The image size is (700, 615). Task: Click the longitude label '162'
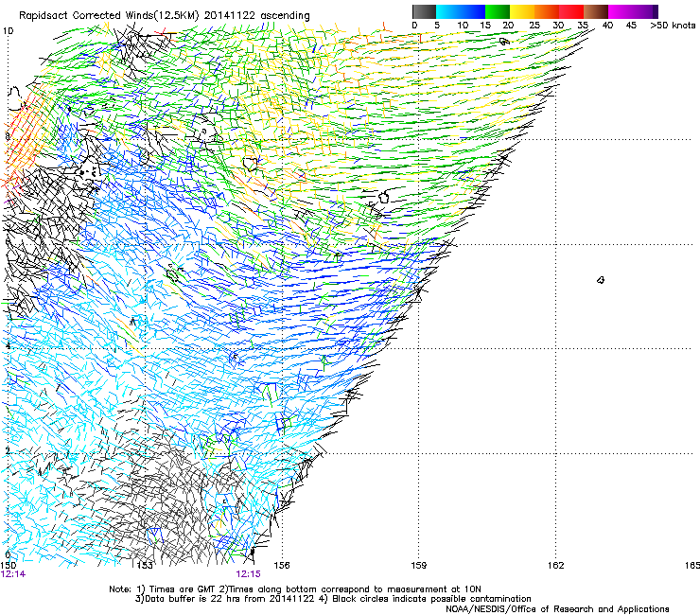555,566
